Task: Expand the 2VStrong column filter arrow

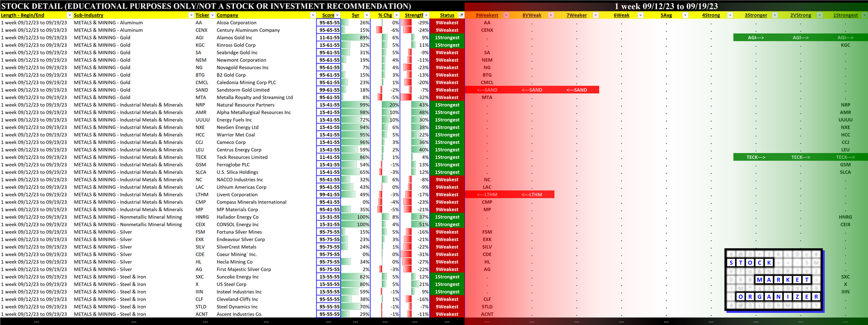Action: (x=819, y=15)
